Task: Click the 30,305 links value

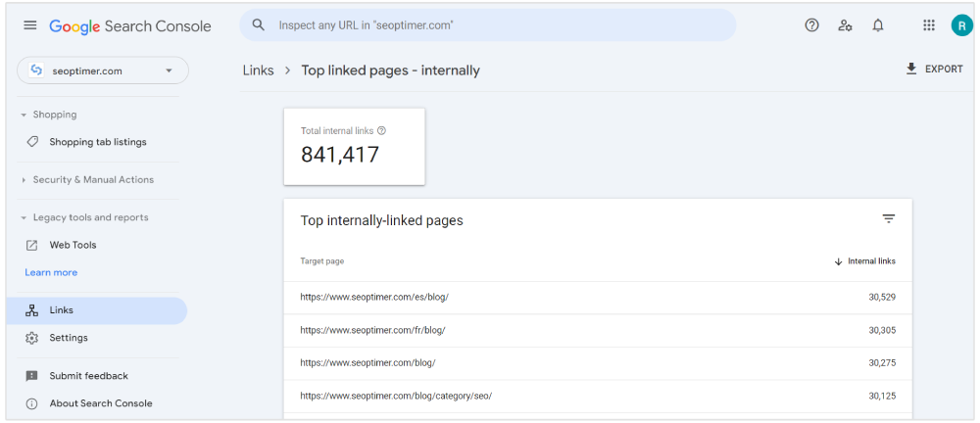Action: 882,330
